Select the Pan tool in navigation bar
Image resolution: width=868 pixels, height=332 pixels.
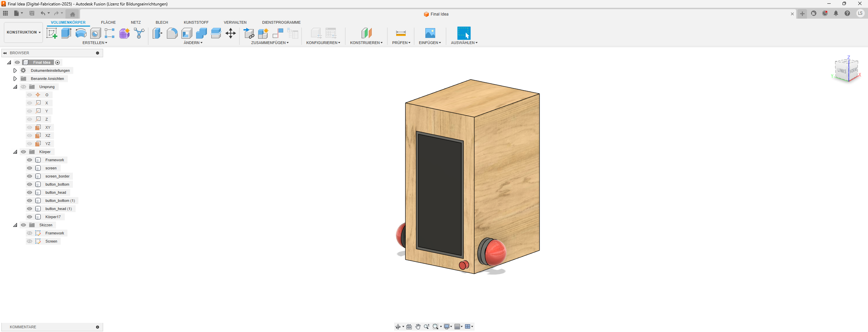tap(418, 326)
